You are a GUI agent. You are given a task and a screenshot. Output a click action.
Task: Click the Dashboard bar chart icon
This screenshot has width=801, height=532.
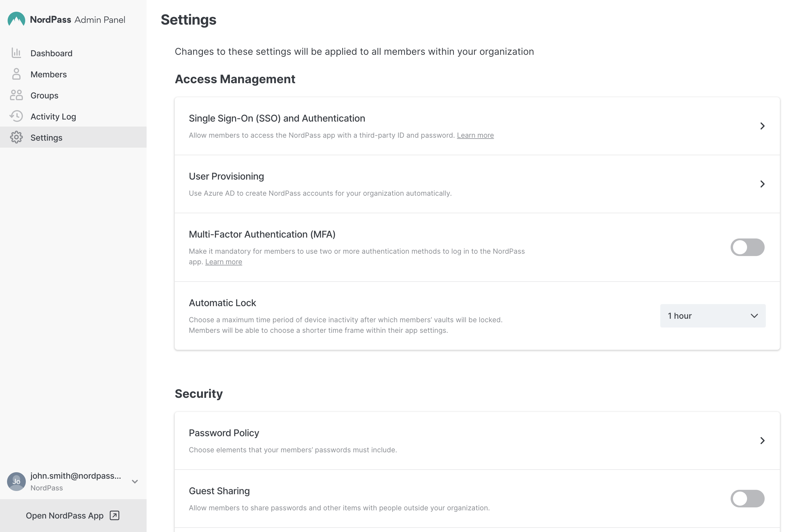coord(16,53)
